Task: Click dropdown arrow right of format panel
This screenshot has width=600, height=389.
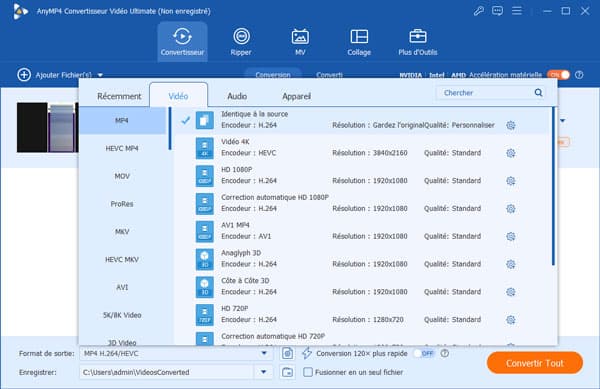Action: coord(562,121)
